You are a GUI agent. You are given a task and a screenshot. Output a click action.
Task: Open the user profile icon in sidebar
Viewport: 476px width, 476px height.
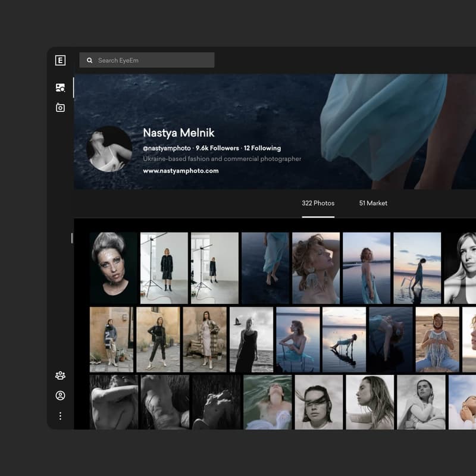[x=60, y=396]
